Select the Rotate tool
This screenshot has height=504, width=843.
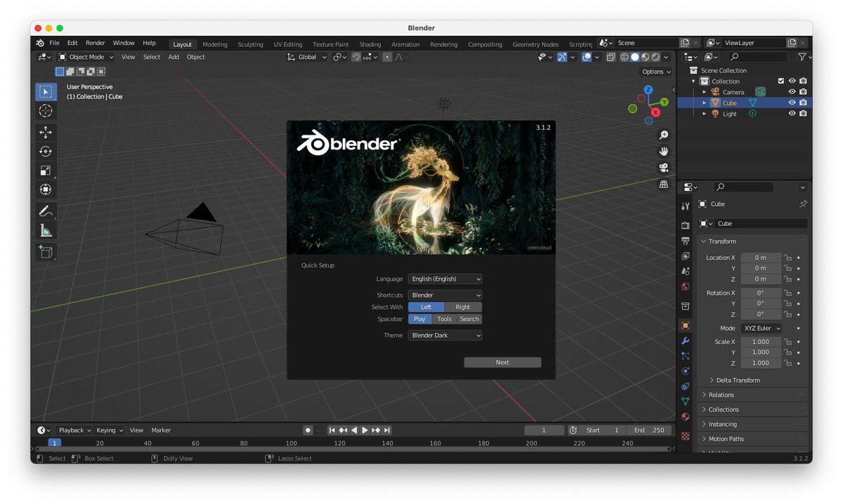tap(46, 151)
